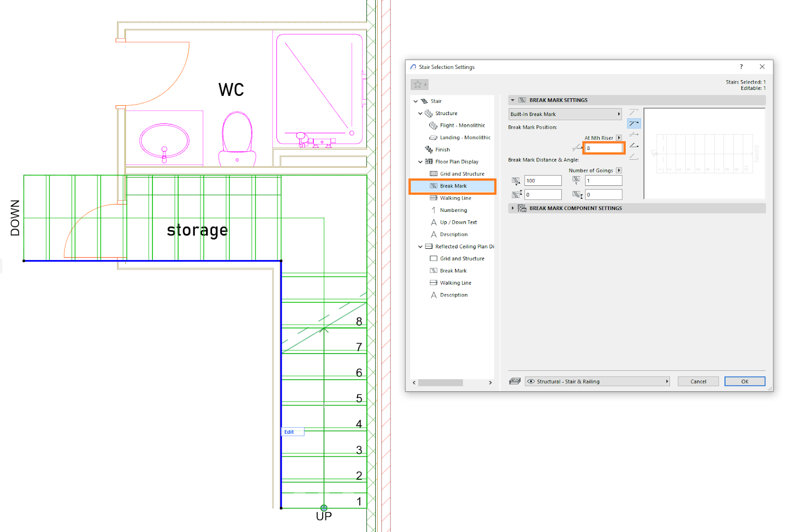Open the Built-In Break Mark dropdown
787x532 pixels.
pos(565,114)
